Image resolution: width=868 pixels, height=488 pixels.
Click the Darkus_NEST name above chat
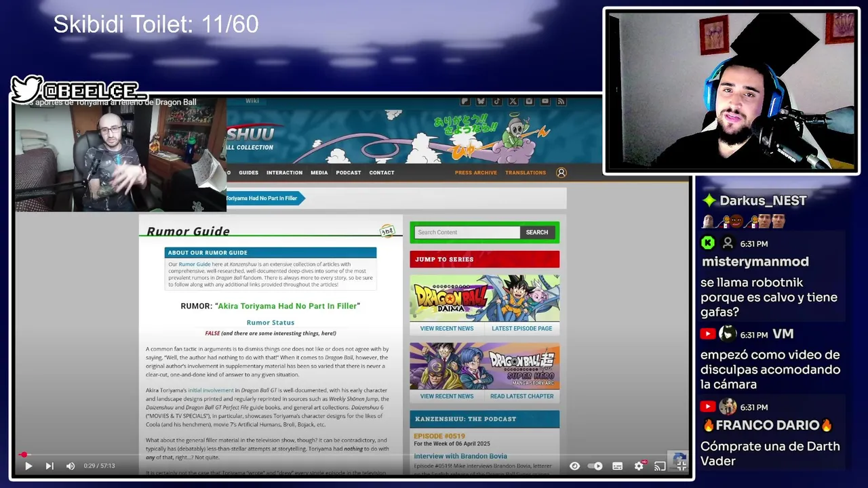pyautogui.click(x=763, y=201)
